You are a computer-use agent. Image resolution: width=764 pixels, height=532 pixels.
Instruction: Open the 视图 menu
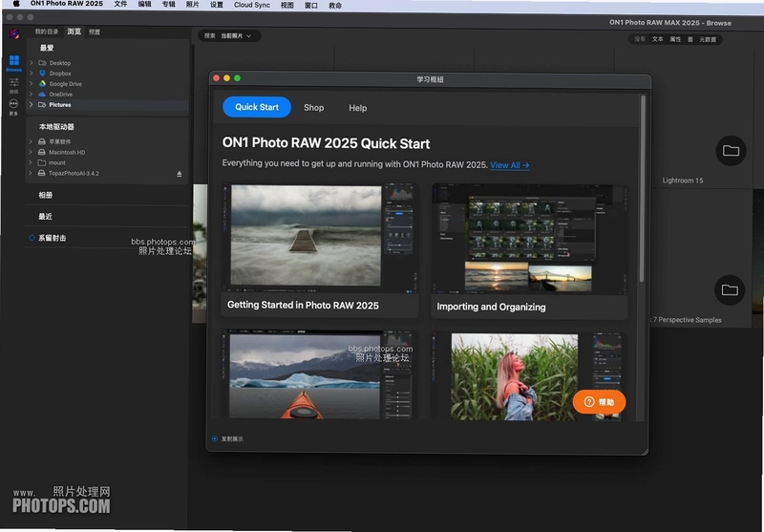287,5
